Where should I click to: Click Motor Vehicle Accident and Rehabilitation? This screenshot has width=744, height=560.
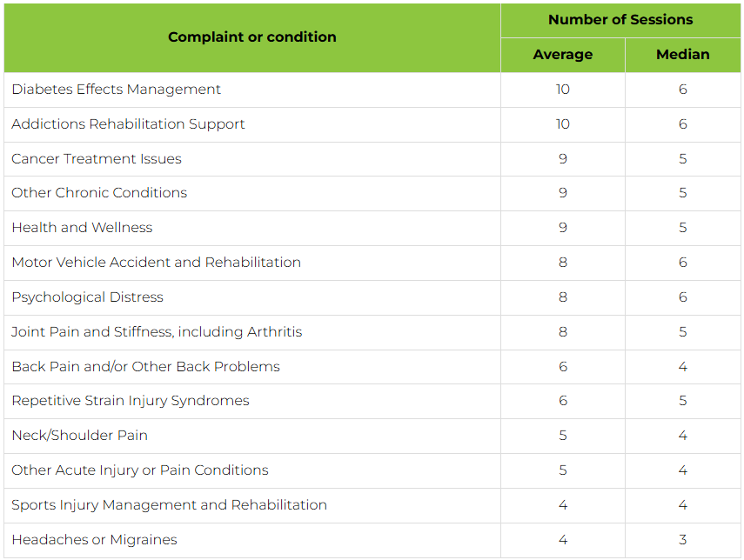coord(156,263)
